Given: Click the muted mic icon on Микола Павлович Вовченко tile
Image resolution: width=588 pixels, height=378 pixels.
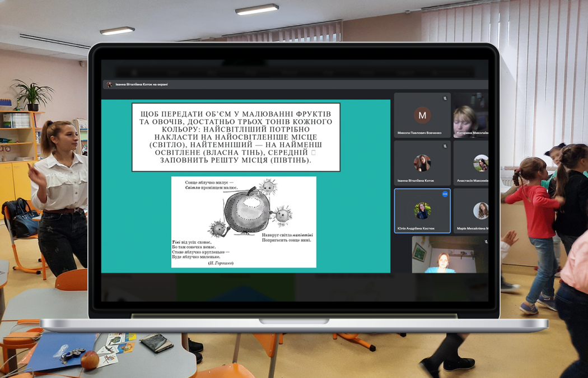Looking at the screenshot, I should click(x=445, y=98).
